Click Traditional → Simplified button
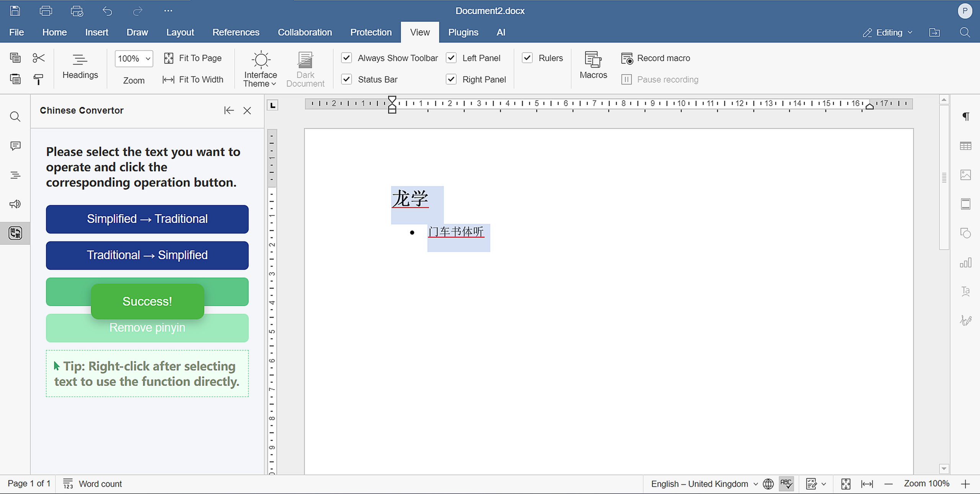Image resolution: width=980 pixels, height=494 pixels. (x=147, y=256)
